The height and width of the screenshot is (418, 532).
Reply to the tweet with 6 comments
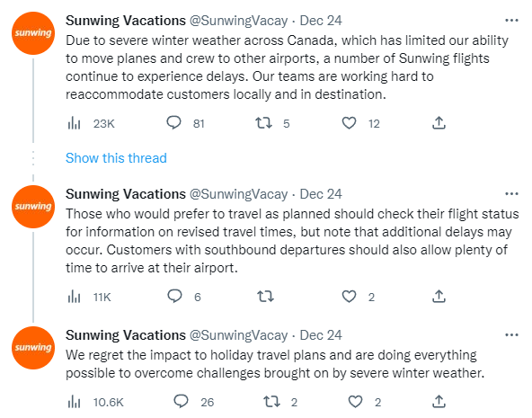pos(174,297)
